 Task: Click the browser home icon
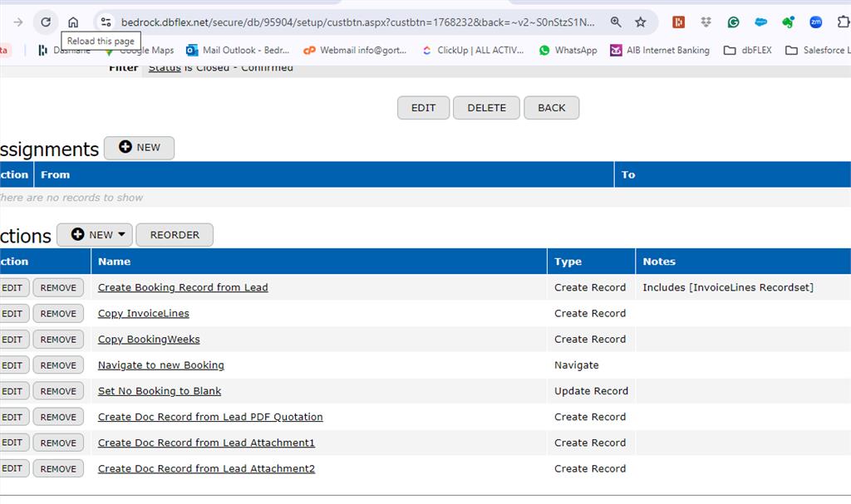pyautogui.click(x=73, y=22)
